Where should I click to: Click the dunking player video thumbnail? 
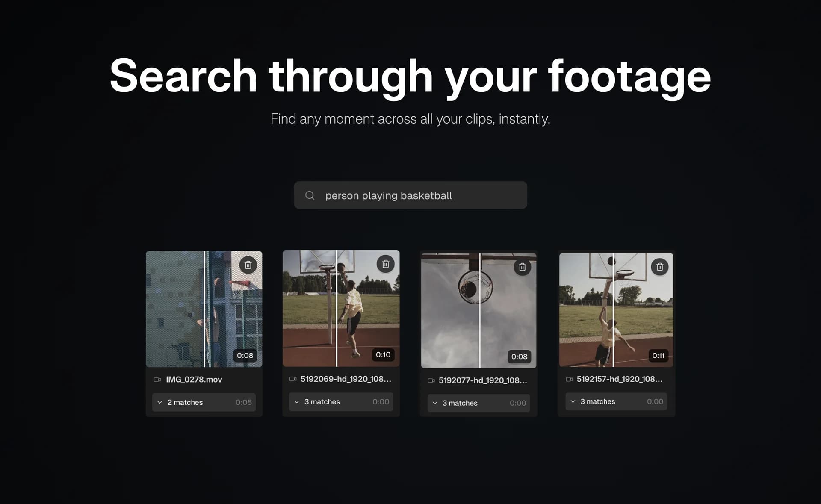(341, 309)
